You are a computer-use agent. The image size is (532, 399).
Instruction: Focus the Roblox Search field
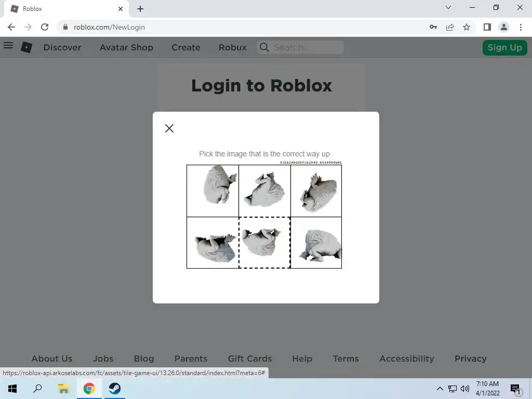[x=300, y=47]
